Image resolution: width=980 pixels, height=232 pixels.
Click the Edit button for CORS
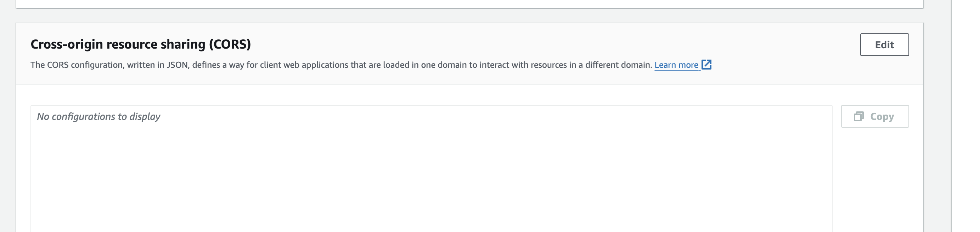[884, 45]
